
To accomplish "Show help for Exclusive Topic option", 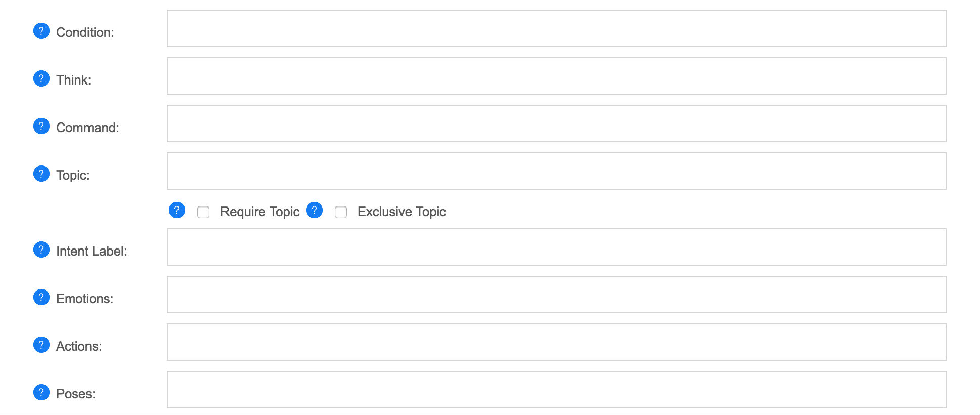I will [315, 211].
